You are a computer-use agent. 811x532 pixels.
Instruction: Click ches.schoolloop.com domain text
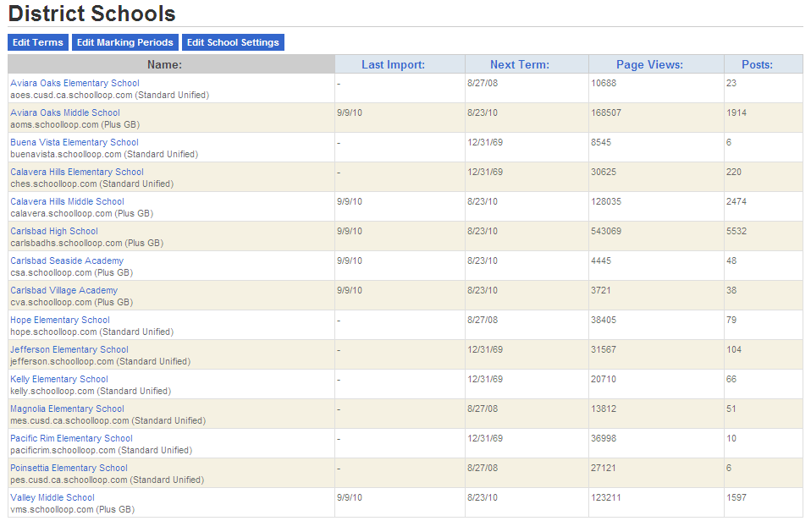pos(53,184)
